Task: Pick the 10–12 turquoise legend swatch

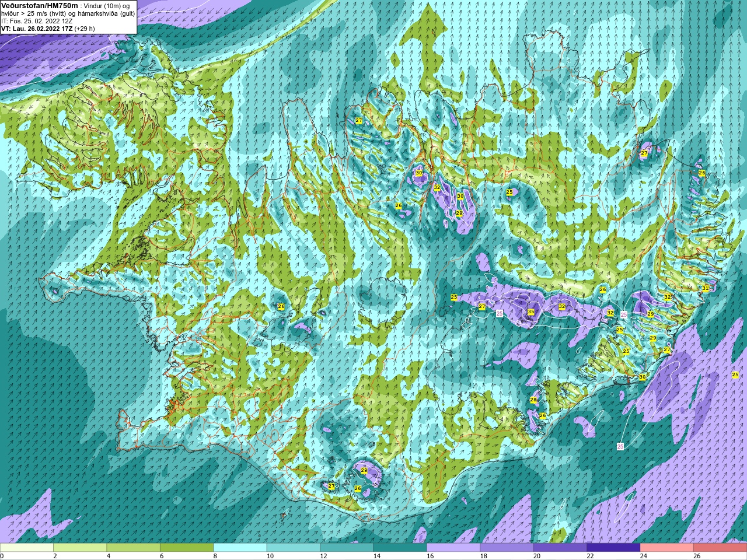Action: (x=294, y=548)
